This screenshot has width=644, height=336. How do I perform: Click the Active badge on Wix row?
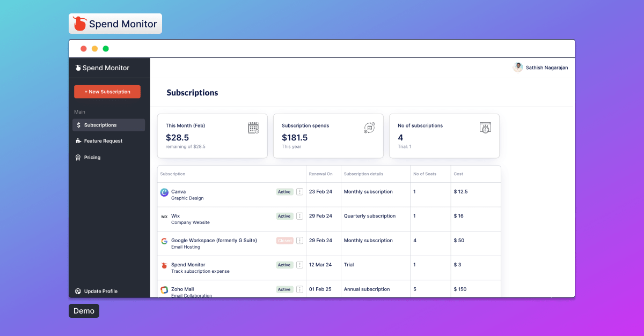click(x=284, y=216)
